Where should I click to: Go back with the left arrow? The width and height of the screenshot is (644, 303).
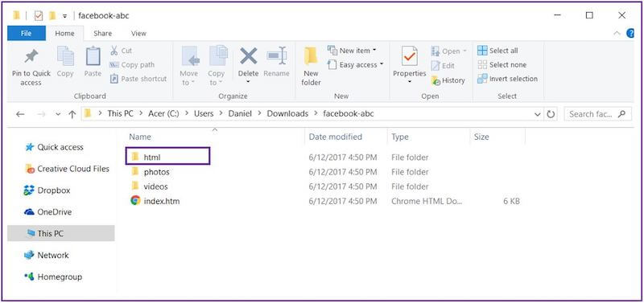click(x=19, y=114)
